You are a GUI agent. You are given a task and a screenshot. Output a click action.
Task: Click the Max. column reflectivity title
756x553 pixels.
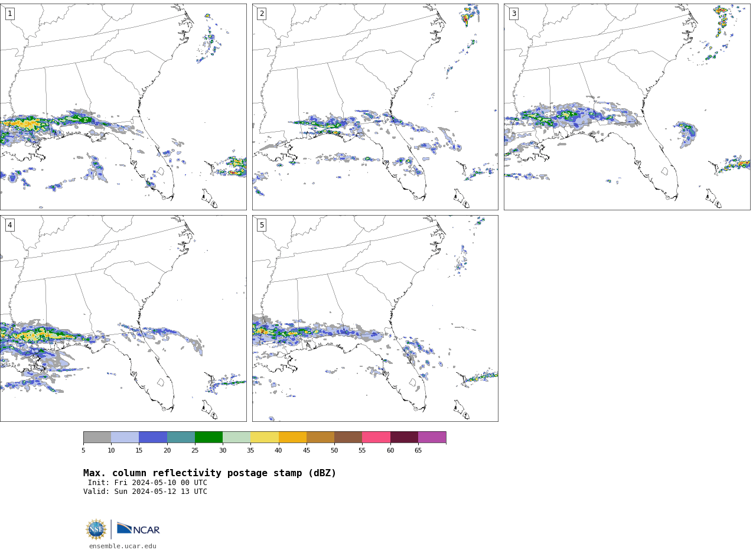(x=210, y=473)
